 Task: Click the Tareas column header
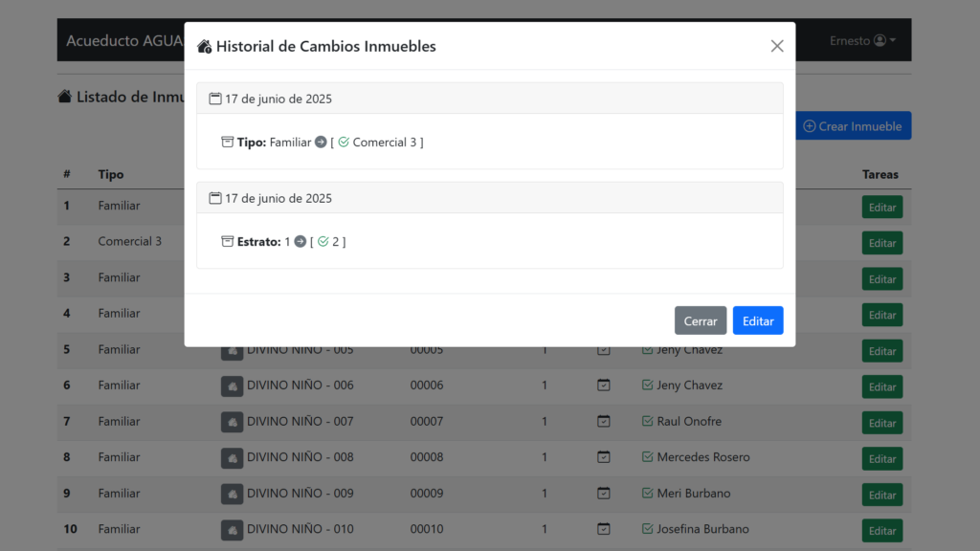tap(880, 174)
